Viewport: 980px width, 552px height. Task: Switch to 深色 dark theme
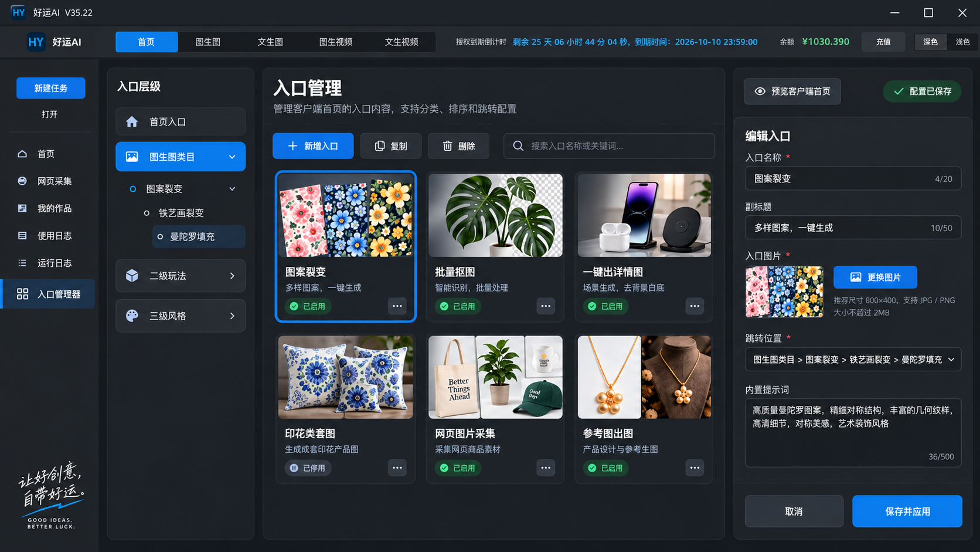930,42
